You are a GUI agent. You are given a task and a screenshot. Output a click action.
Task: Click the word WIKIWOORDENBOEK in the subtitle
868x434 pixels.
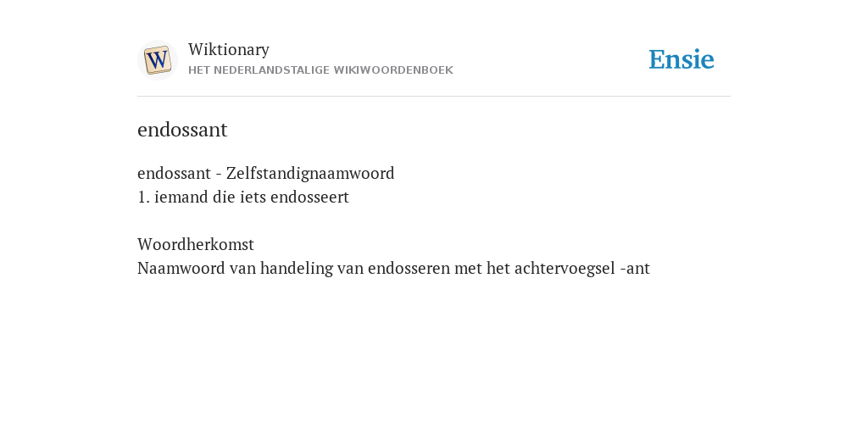(x=393, y=70)
